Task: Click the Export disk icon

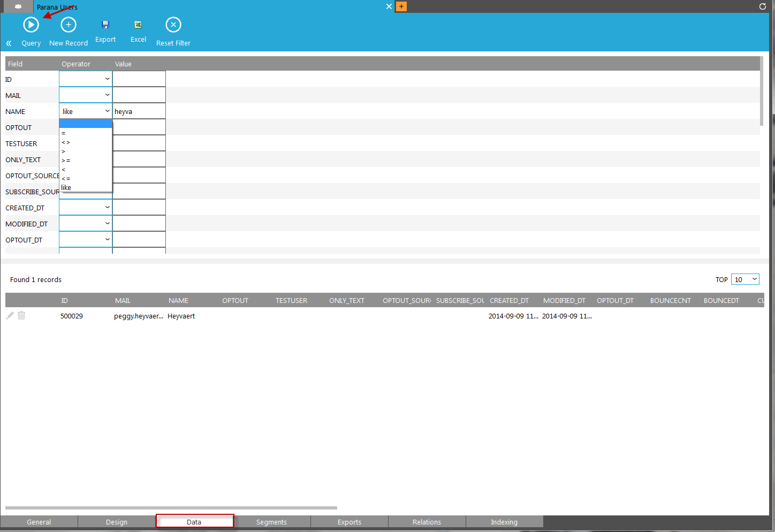Action: [x=105, y=25]
